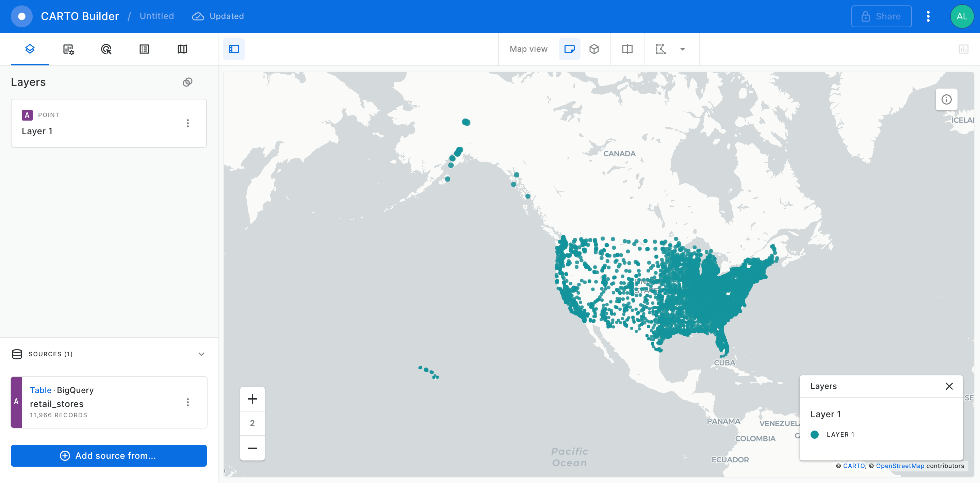Click the zoom level 2 indicator

pyautogui.click(x=252, y=423)
